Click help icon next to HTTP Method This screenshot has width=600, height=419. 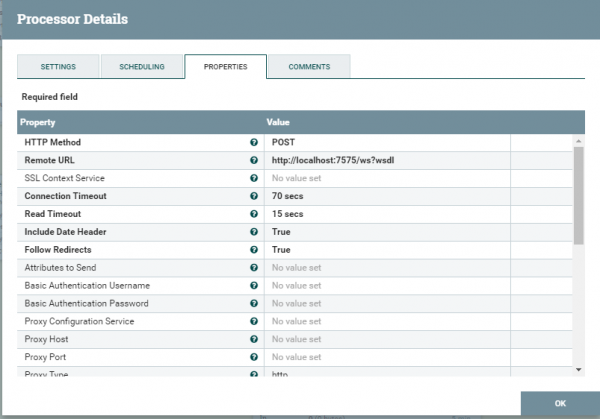click(254, 142)
